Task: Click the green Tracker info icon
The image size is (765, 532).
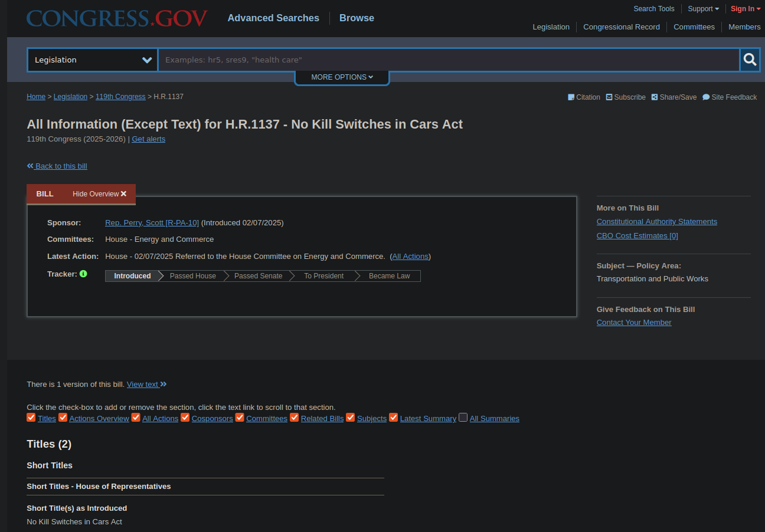Action: click(x=83, y=274)
